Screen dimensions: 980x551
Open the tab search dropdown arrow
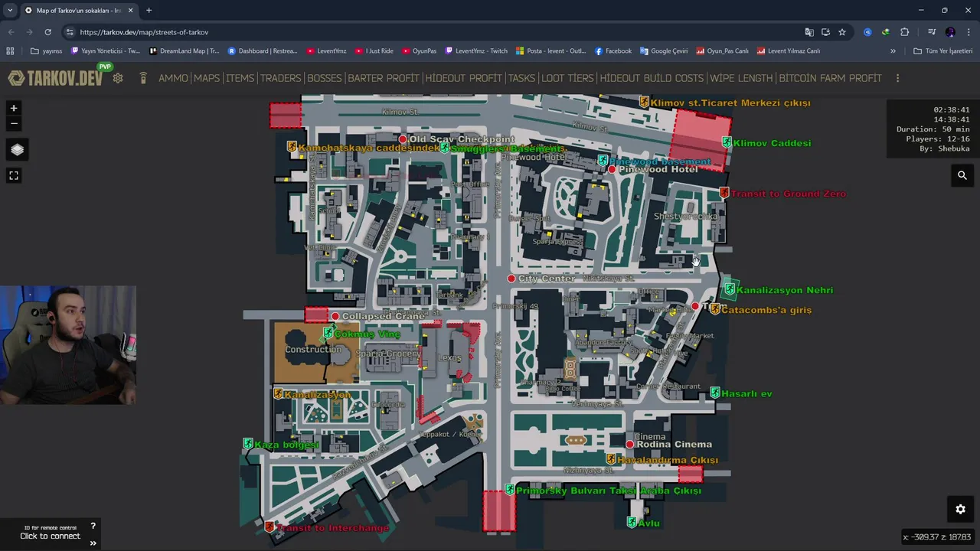(10, 11)
